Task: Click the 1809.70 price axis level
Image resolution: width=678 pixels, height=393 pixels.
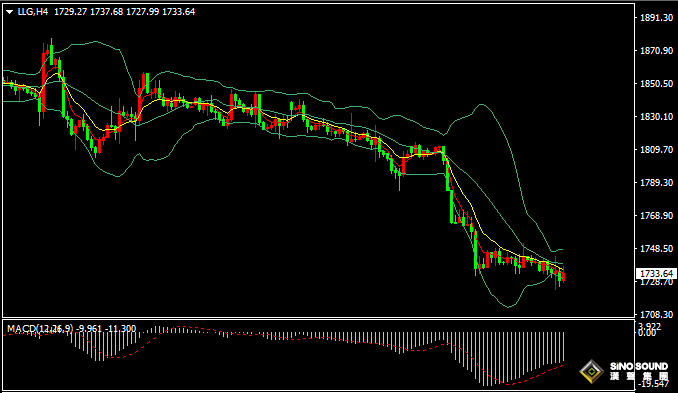Action: pos(656,150)
